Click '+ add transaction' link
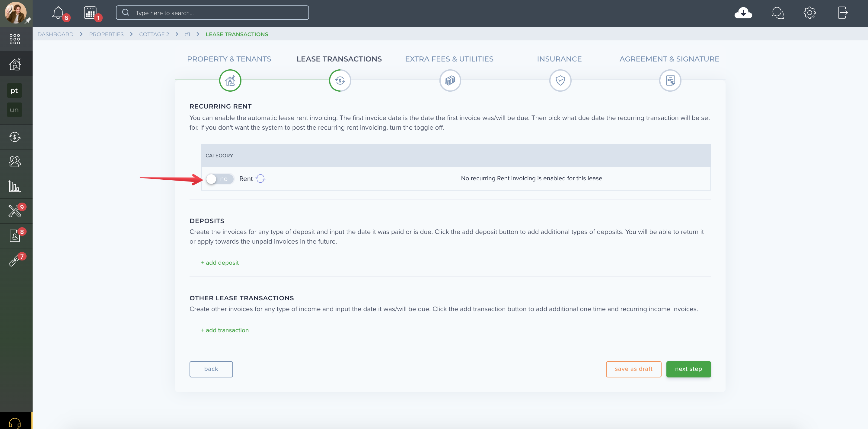Image resolution: width=868 pixels, height=429 pixels. pyautogui.click(x=225, y=330)
